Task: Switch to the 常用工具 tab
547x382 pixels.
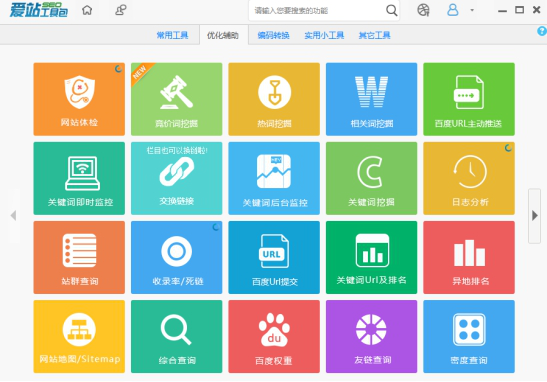Action: pos(172,35)
